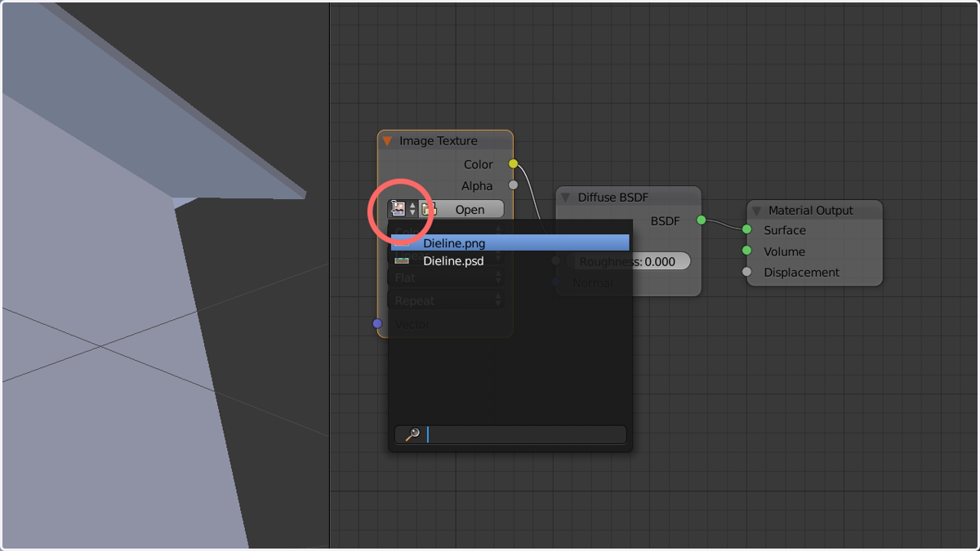Image resolution: width=980 pixels, height=551 pixels.
Task: Select the Image Texture node header
Action: tap(445, 141)
